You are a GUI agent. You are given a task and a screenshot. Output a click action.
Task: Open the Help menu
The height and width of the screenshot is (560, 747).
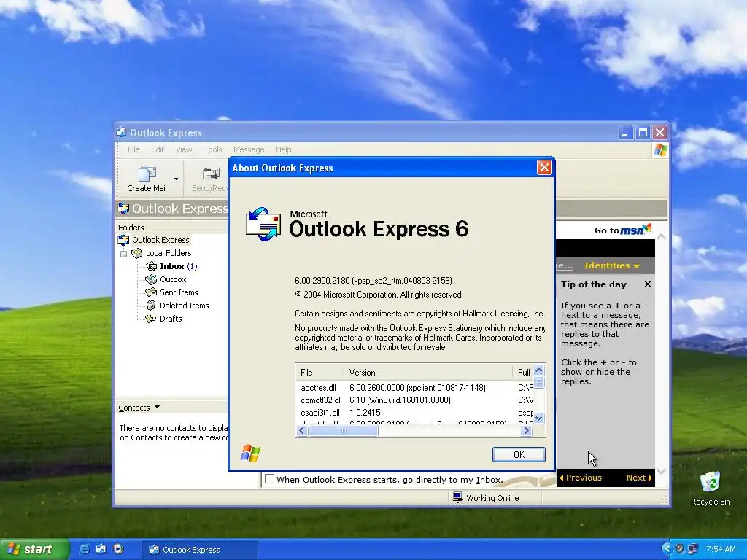[x=284, y=149]
